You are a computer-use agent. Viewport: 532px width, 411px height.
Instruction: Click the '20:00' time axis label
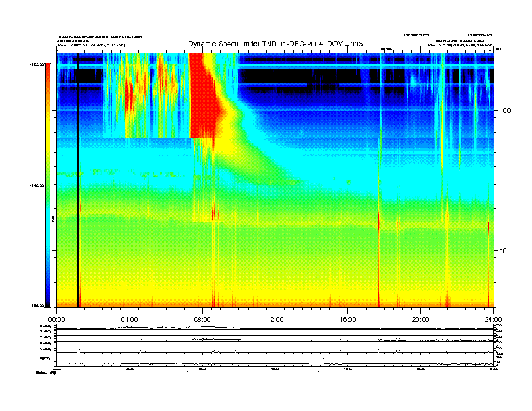(420, 320)
